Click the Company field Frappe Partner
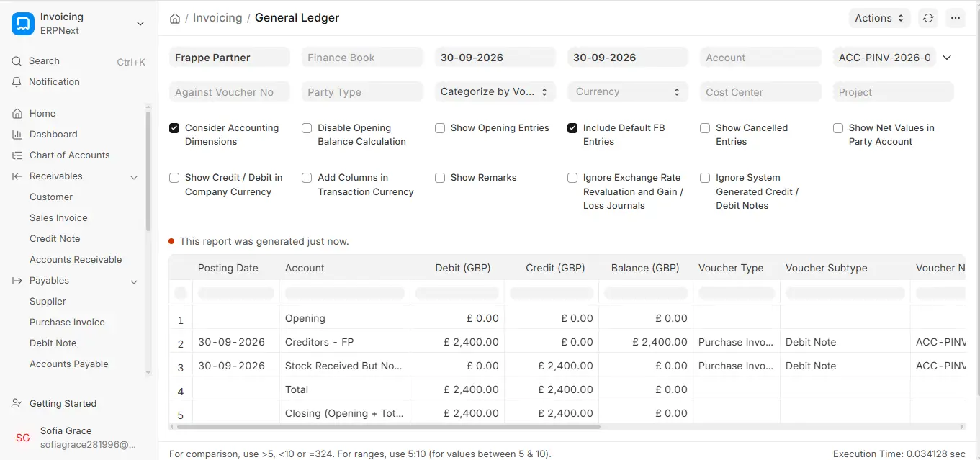 pos(230,58)
